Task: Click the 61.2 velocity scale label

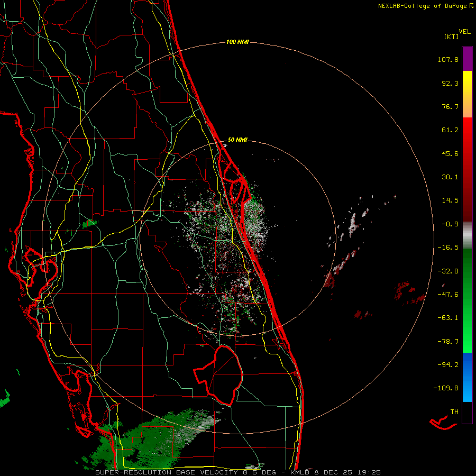Action: tap(450, 130)
